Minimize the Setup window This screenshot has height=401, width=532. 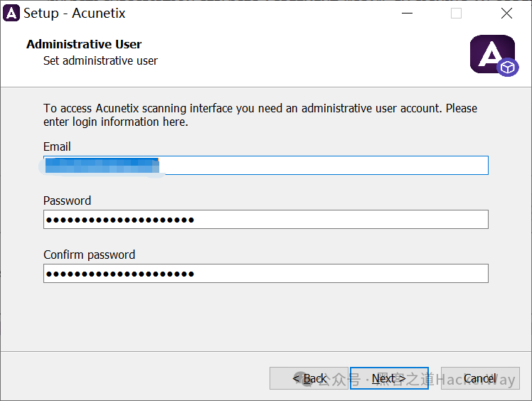pos(407,14)
